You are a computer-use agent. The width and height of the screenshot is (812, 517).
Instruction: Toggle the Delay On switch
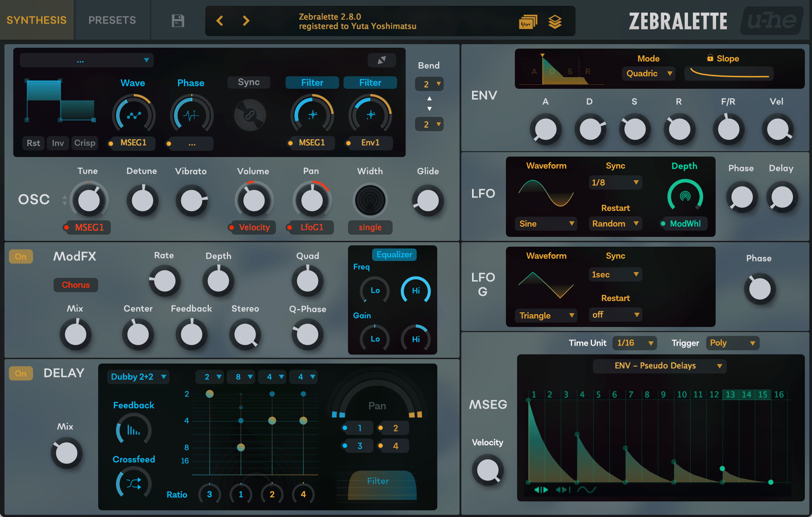(21, 373)
